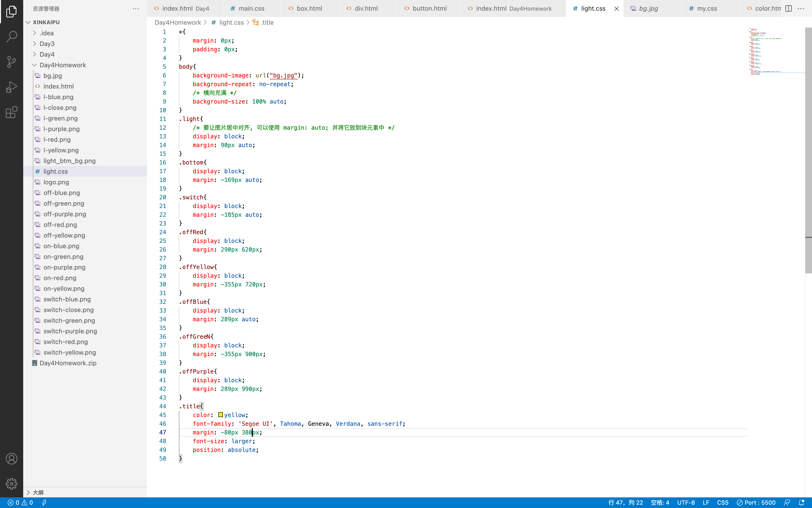The width and height of the screenshot is (812, 508).
Task: Click the feedback icon in status bar
Action: pyautogui.click(x=787, y=503)
